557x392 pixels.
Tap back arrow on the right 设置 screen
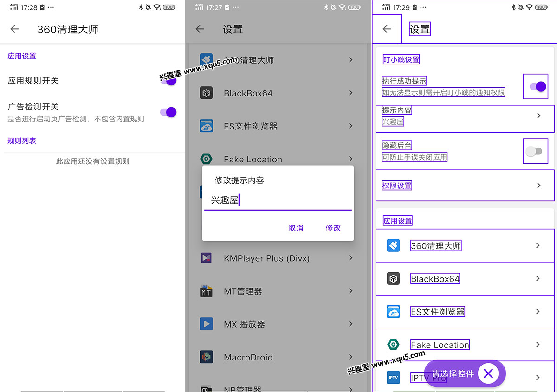[387, 29]
